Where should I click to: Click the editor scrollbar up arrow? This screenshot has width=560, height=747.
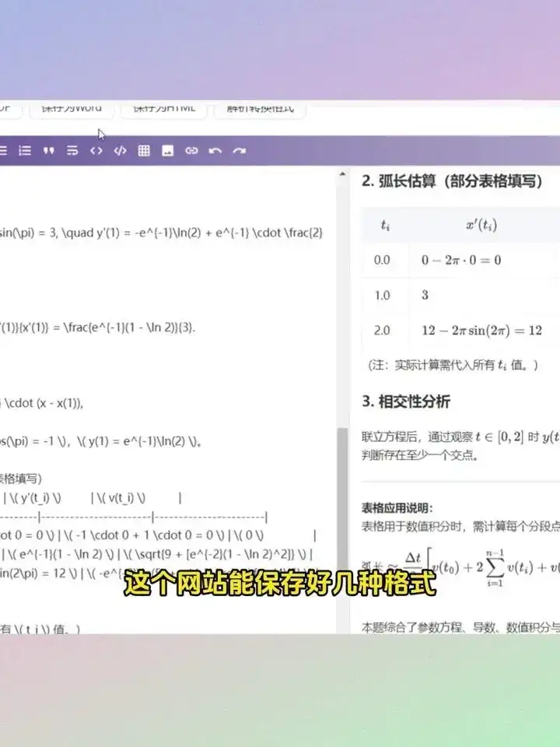coord(342,174)
